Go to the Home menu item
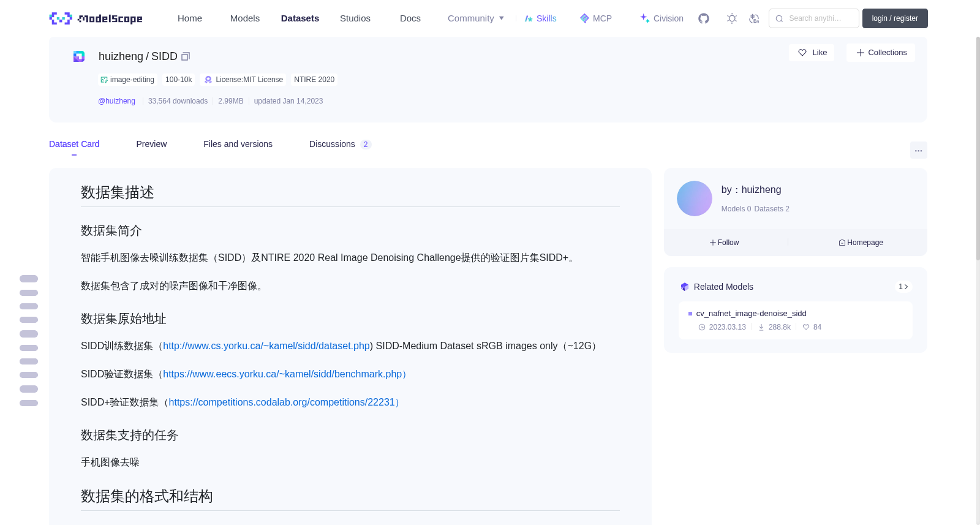This screenshot has width=980, height=525. 190,18
